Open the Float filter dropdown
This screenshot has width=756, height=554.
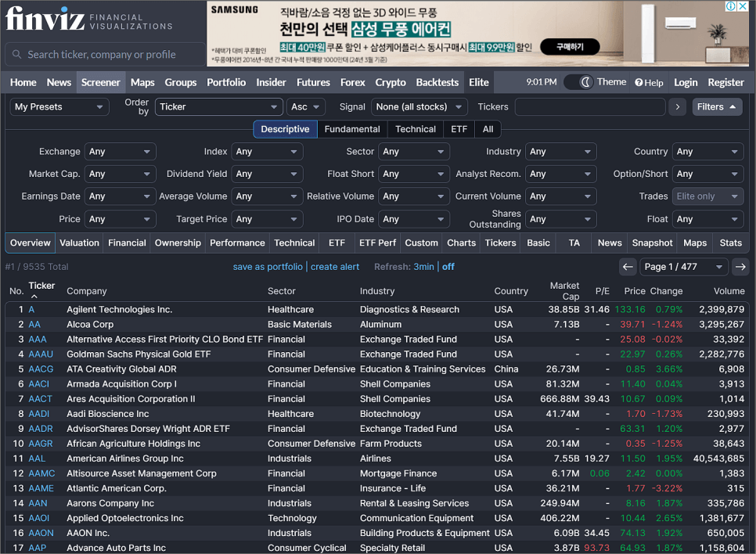707,219
